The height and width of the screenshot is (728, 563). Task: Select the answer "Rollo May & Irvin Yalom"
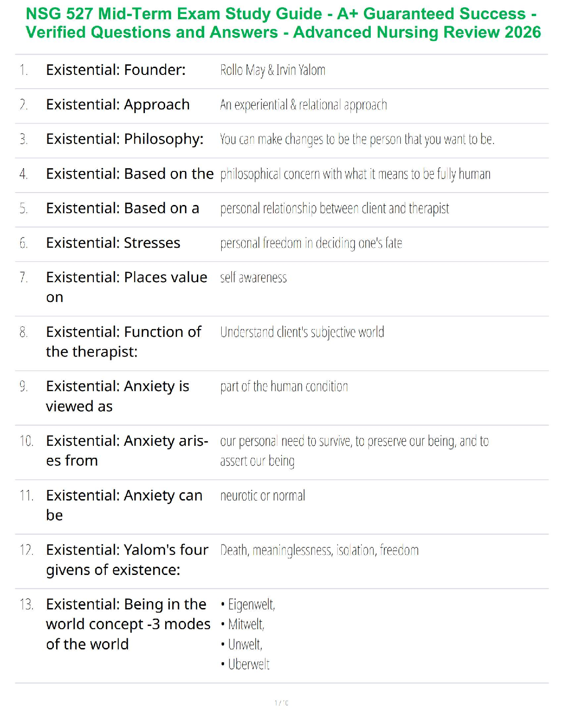[273, 70]
